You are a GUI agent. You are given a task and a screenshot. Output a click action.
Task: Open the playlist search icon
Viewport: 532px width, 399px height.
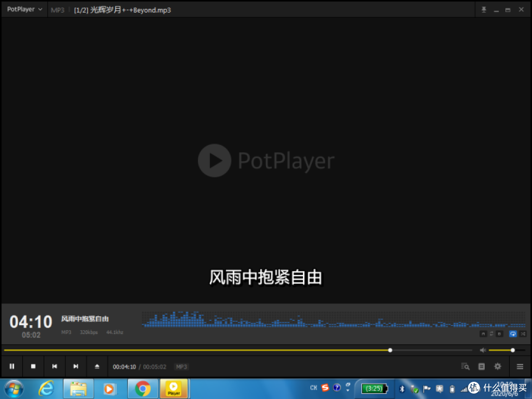click(465, 366)
